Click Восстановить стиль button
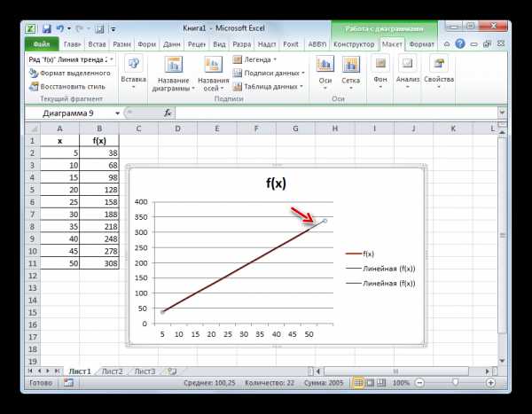The height and width of the screenshot is (414, 532). coord(67,87)
